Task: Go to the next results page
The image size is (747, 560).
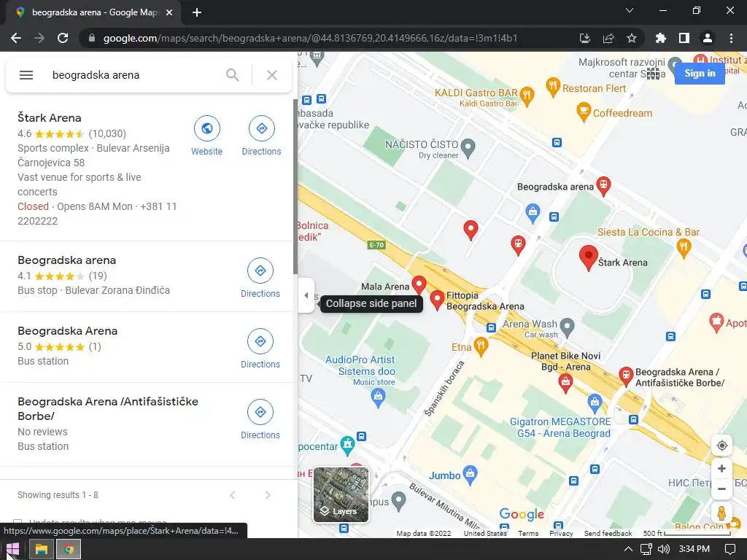Action: tap(268, 495)
